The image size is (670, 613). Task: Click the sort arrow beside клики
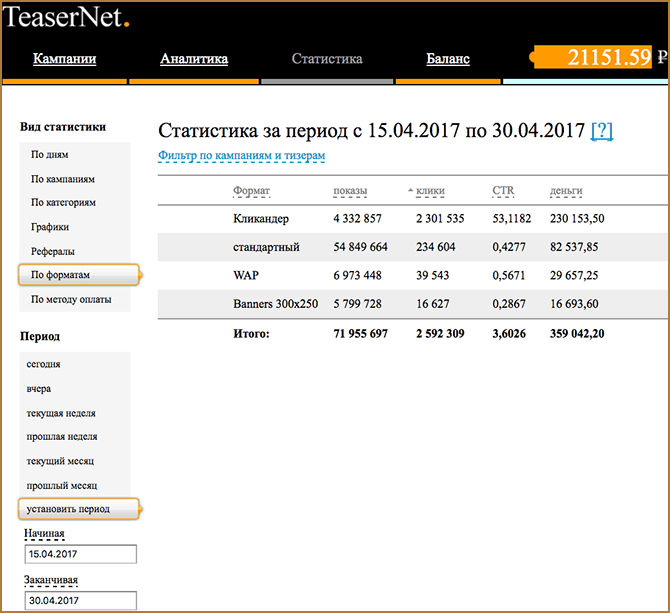(411, 191)
